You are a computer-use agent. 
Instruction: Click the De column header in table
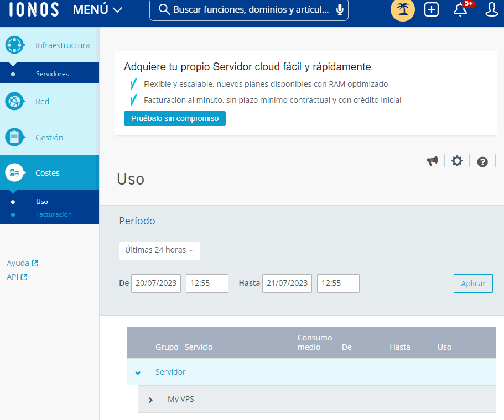pyautogui.click(x=346, y=347)
